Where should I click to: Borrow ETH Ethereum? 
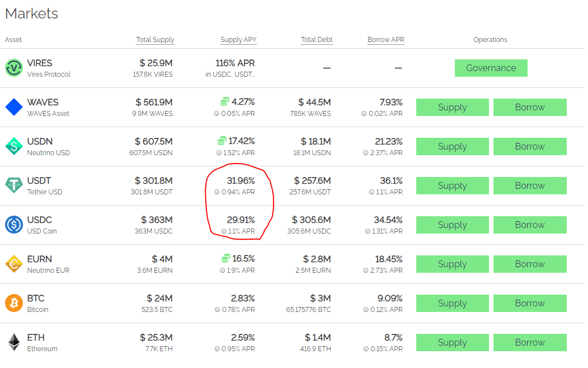coord(530,342)
